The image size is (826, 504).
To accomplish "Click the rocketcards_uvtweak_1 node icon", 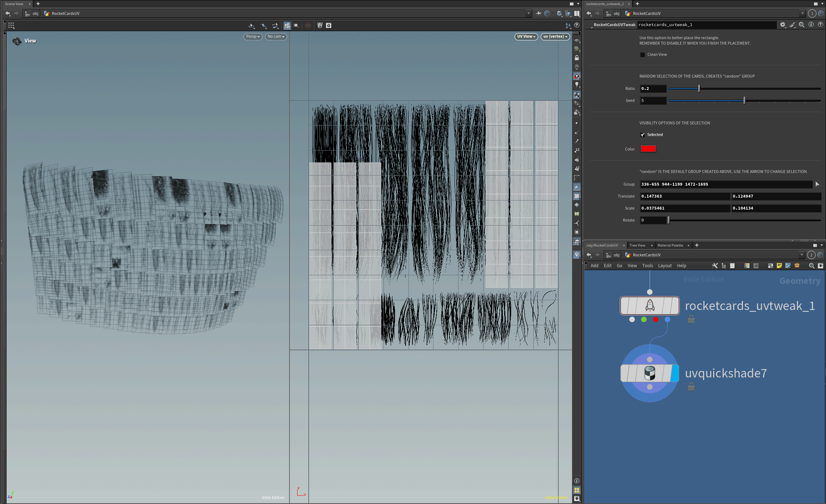I will pos(650,306).
